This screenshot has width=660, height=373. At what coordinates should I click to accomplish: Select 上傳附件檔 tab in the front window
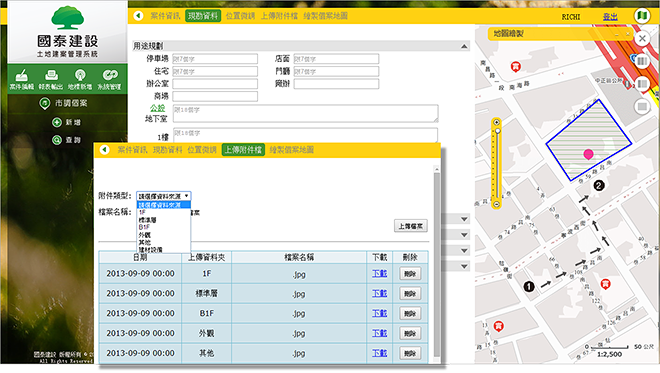pyautogui.click(x=243, y=150)
